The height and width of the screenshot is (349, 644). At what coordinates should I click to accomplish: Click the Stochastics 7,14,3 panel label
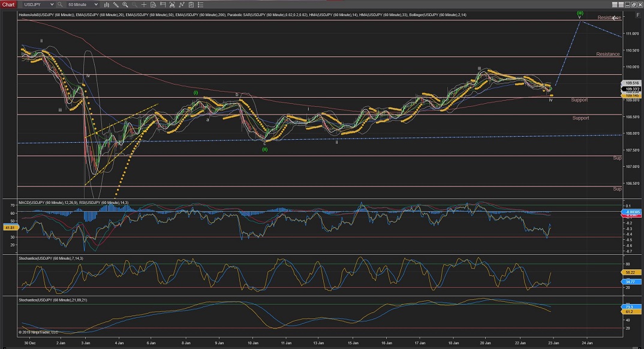tap(51, 258)
